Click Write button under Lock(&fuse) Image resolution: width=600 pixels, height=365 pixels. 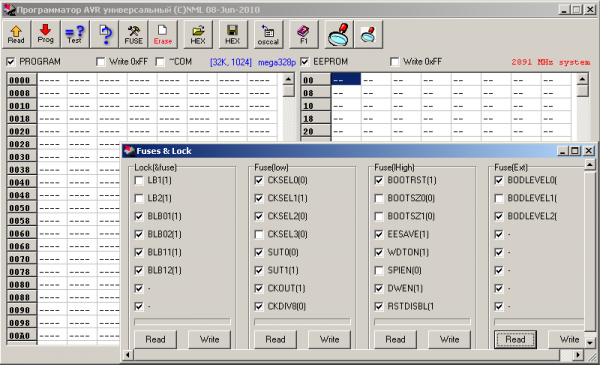click(x=209, y=339)
